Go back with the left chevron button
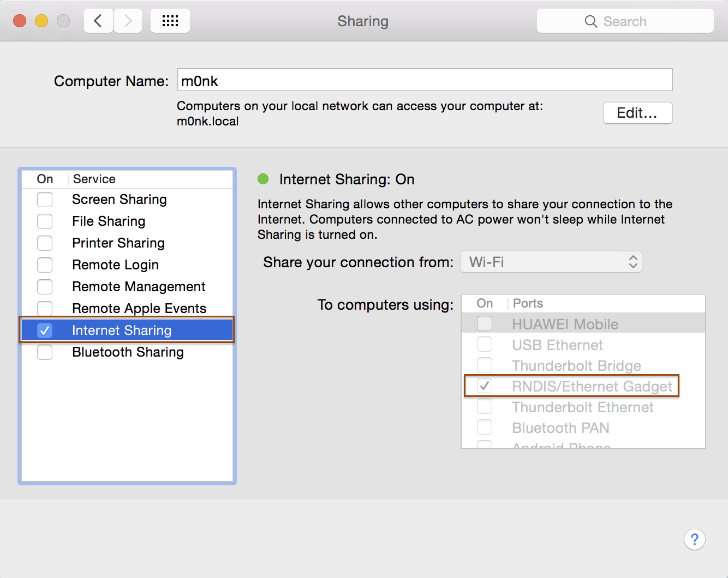Viewport: 728px width, 578px height. pyautogui.click(x=99, y=21)
